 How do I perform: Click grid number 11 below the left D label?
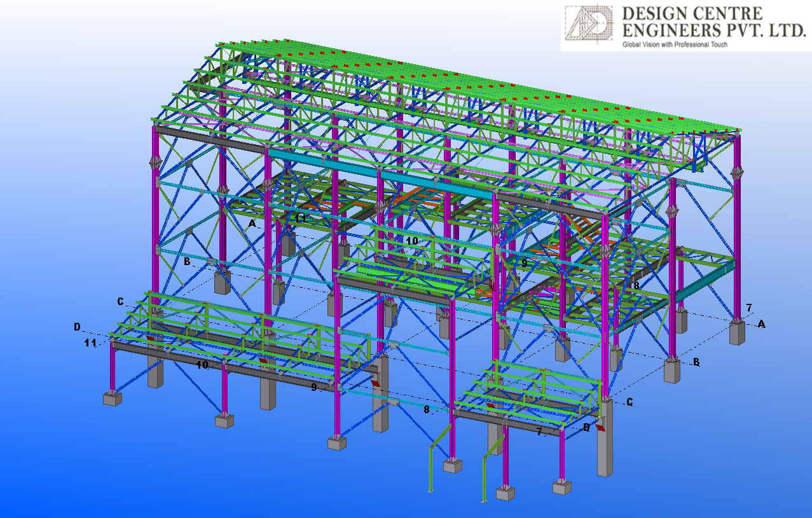tap(90, 343)
